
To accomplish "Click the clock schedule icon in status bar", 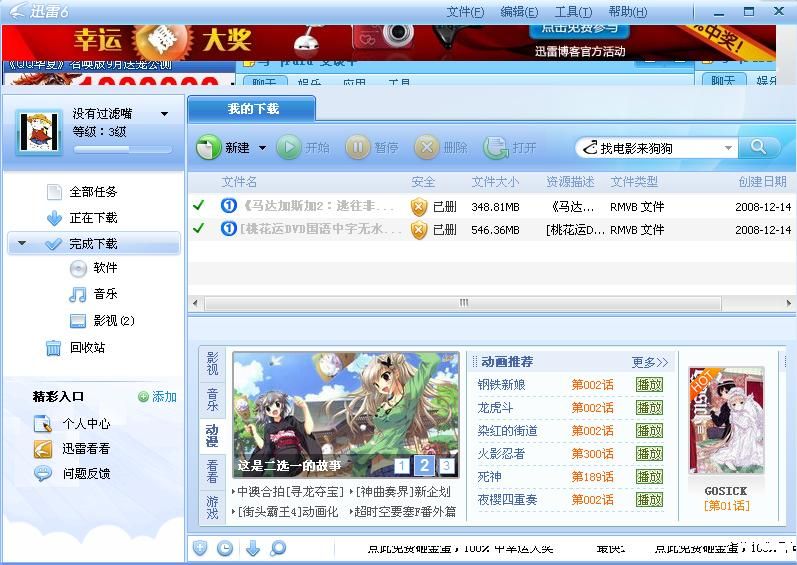I will [x=225, y=548].
